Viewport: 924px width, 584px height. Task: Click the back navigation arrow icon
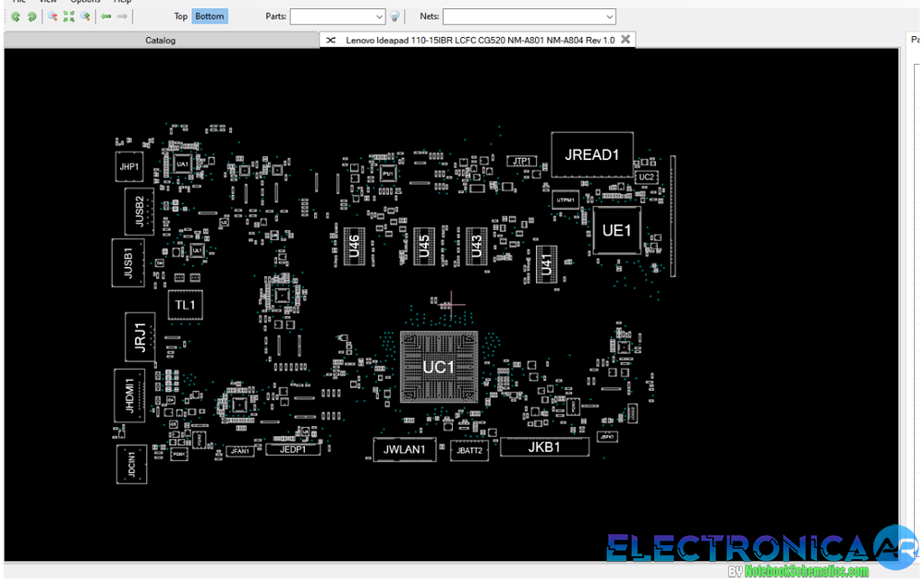point(106,16)
